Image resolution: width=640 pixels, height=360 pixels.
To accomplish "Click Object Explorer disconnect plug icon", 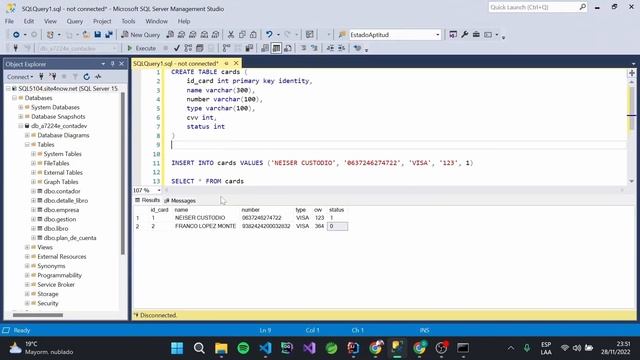I will [x=53, y=77].
